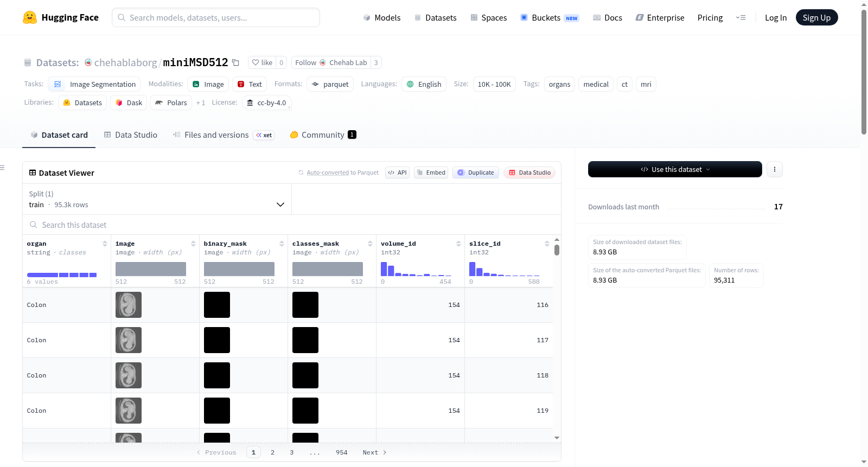Sort by the binary_mask column
This screenshot has width=868, height=467.
(x=282, y=244)
